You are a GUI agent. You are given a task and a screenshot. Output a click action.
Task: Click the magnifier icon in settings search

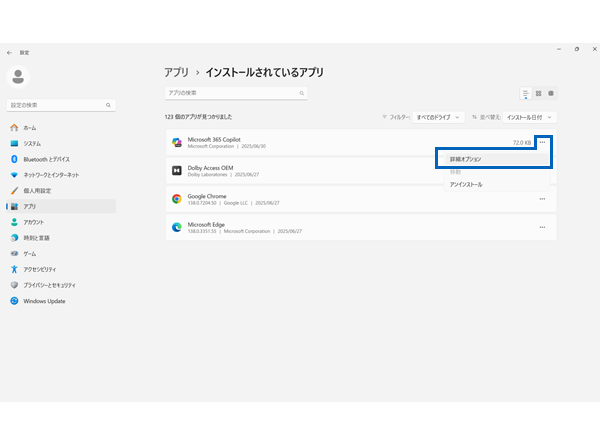[x=108, y=105]
